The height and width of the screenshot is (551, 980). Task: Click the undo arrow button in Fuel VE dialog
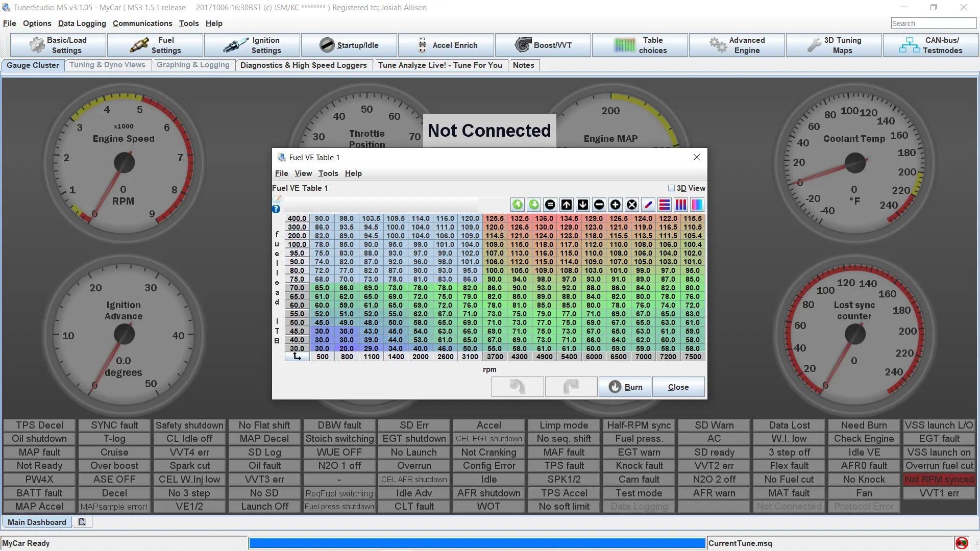[518, 387]
